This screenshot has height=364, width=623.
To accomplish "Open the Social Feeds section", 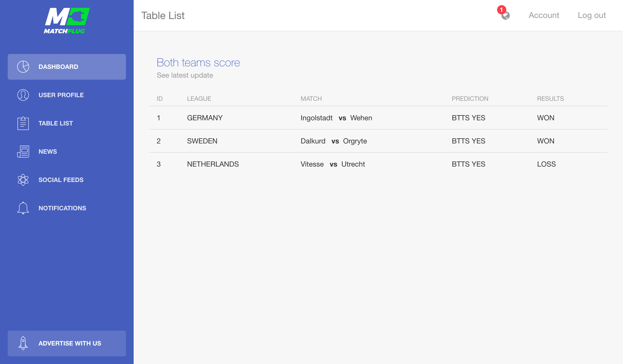I will click(61, 180).
